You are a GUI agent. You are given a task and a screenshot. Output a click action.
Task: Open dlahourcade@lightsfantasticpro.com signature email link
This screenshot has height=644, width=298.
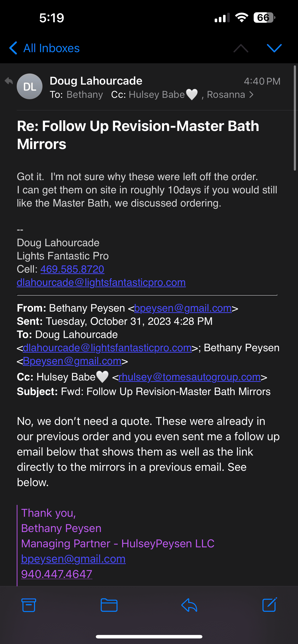coord(101,283)
